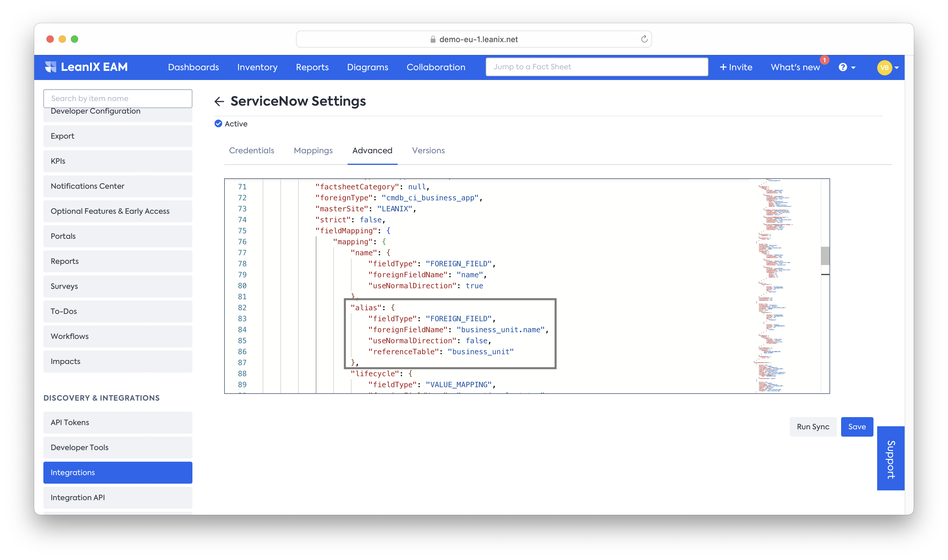Open the Diagrams menu
948x560 pixels.
368,67
